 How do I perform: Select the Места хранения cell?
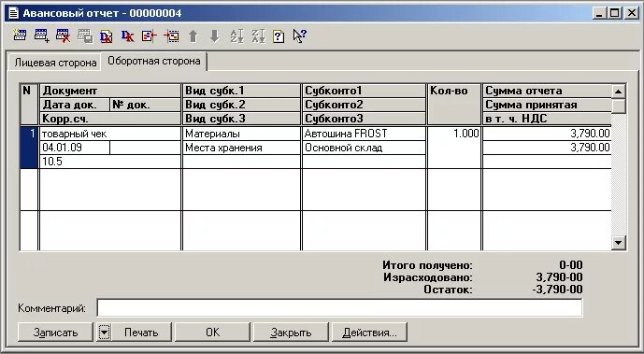point(241,148)
